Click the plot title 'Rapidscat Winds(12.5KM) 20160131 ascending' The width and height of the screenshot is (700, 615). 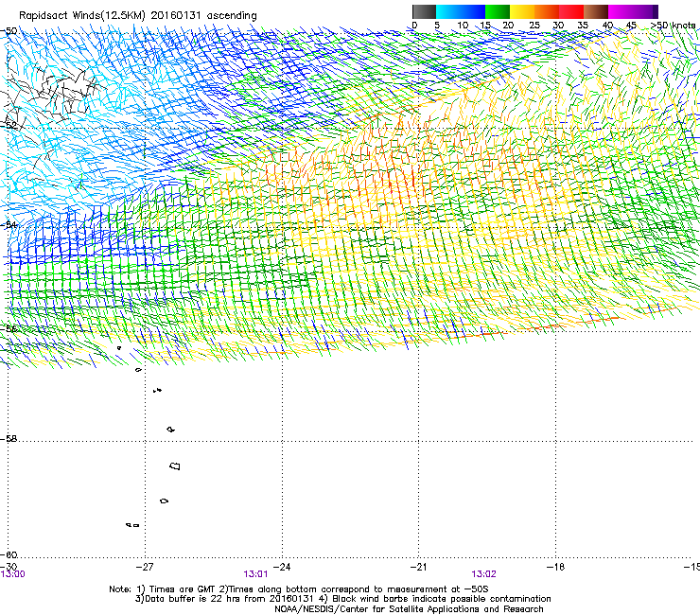[x=138, y=16]
